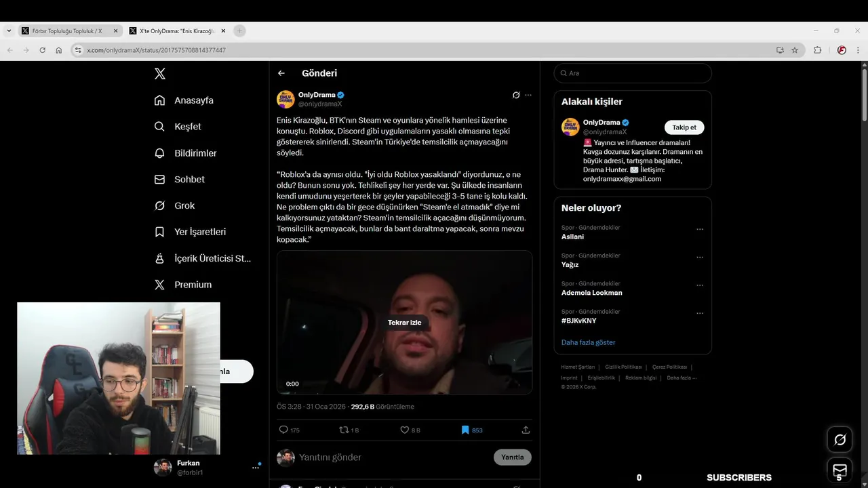Reload the page
Viewport: 868px width, 488px height.
coord(42,50)
